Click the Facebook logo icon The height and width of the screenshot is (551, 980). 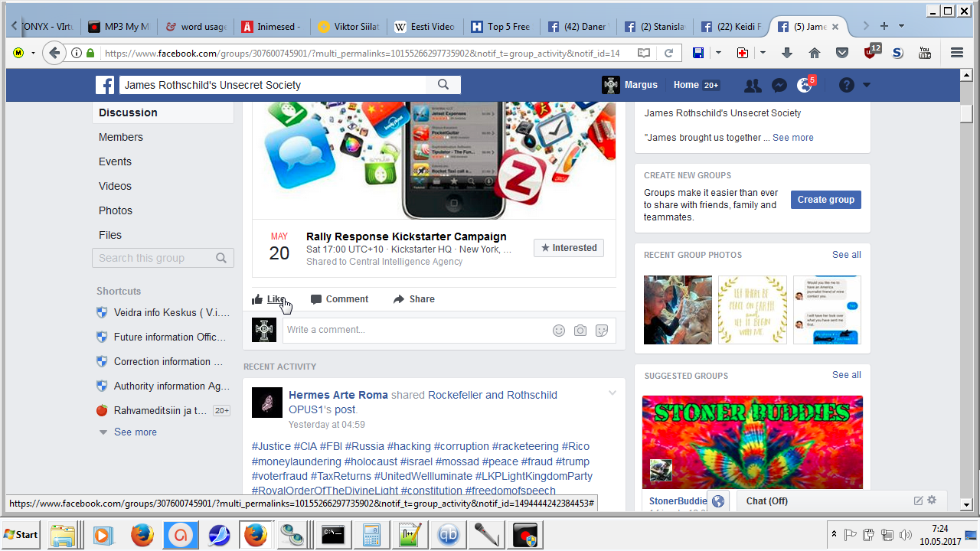105,85
